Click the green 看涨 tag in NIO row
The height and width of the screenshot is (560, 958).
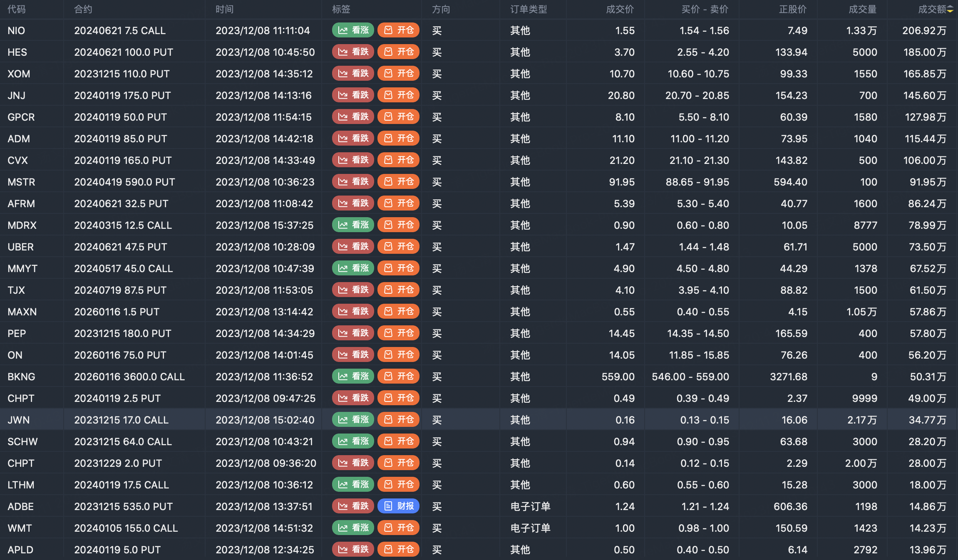point(353,30)
